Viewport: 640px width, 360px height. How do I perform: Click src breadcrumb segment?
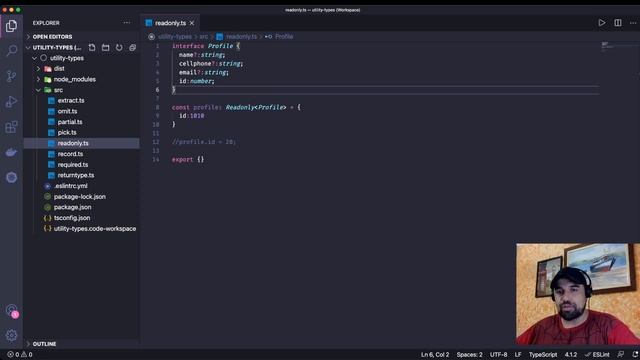pyautogui.click(x=204, y=37)
